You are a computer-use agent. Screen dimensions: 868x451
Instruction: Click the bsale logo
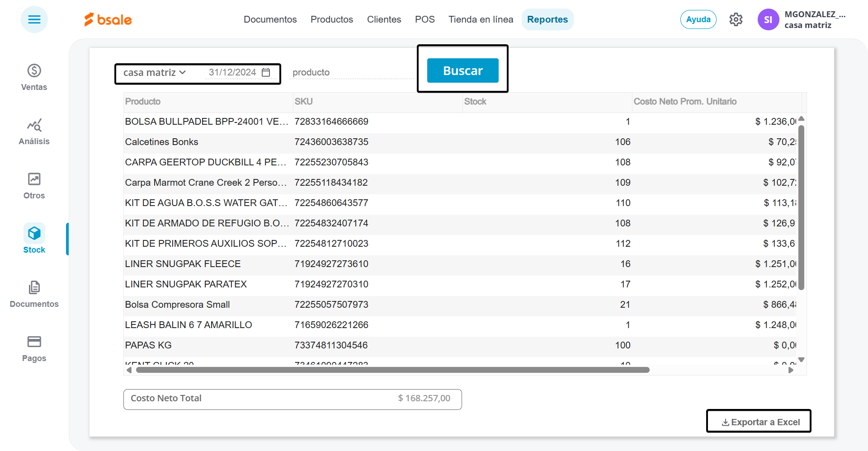click(108, 19)
